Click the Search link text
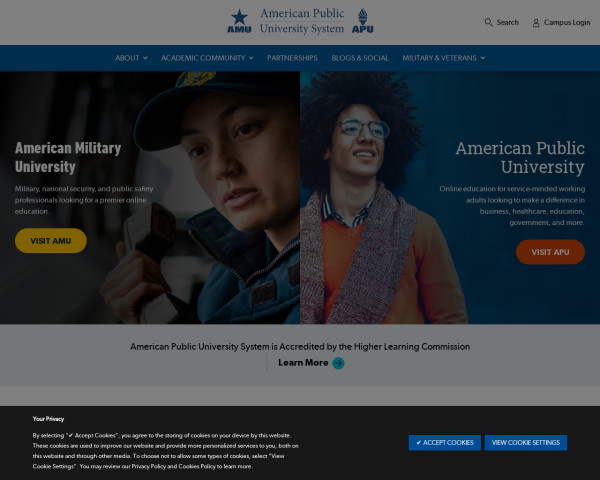 point(507,22)
